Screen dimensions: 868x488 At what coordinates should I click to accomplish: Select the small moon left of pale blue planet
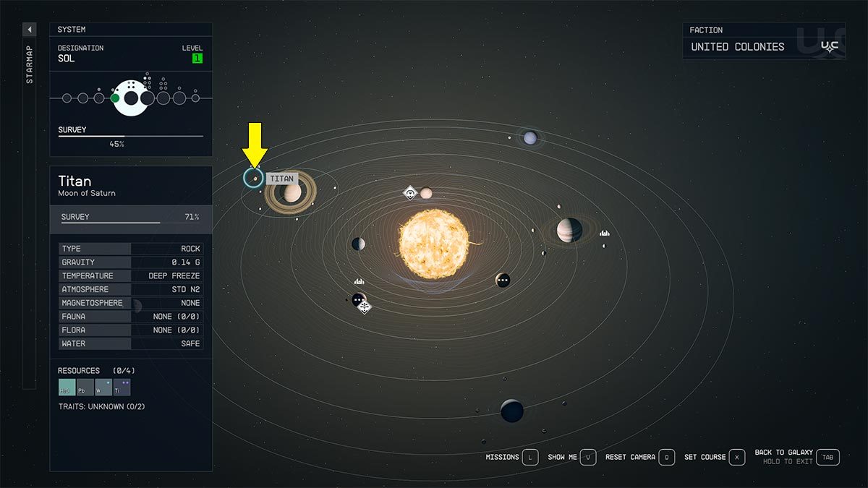[510, 138]
